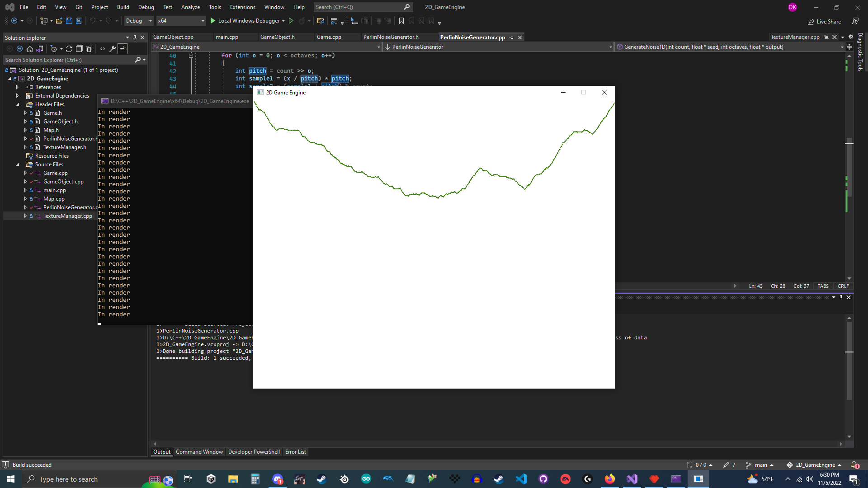Open the Git menu
Viewport: 868px width, 488px height.
(x=79, y=7)
